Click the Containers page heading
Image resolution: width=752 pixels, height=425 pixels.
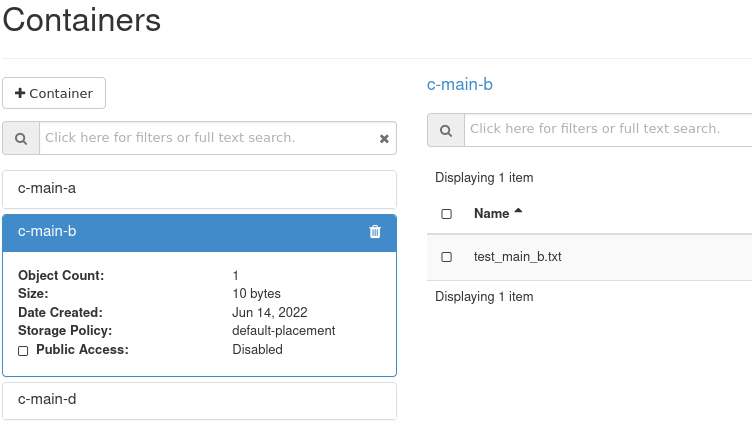coord(81,19)
